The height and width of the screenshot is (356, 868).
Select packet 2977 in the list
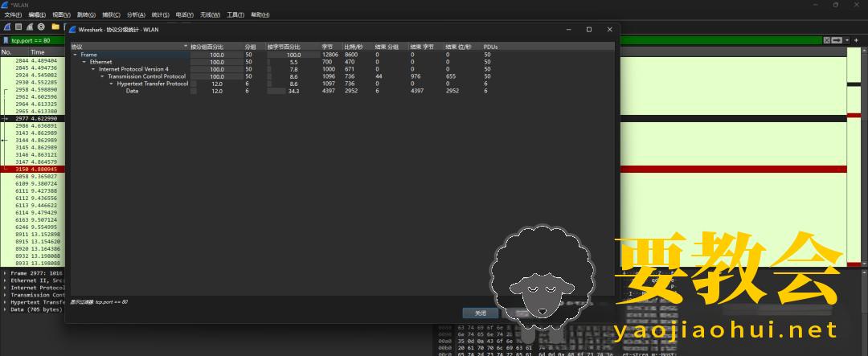[x=33, y=118]
